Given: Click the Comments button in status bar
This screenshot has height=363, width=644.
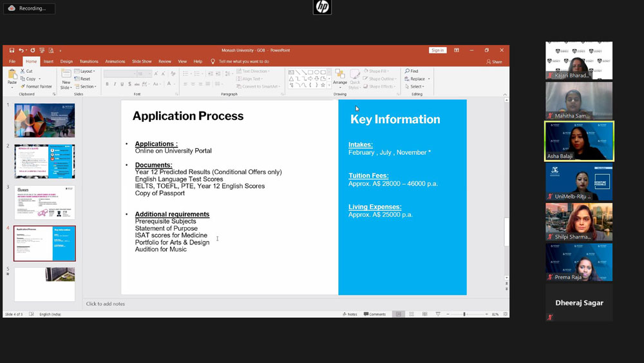Looking at the screenshot, I should click(x=375, y=314).
